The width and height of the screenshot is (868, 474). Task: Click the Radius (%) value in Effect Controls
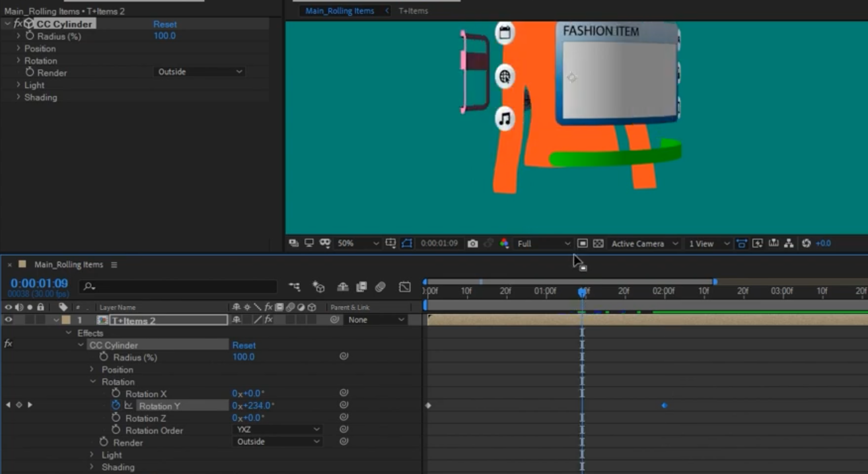click(164, 36)
